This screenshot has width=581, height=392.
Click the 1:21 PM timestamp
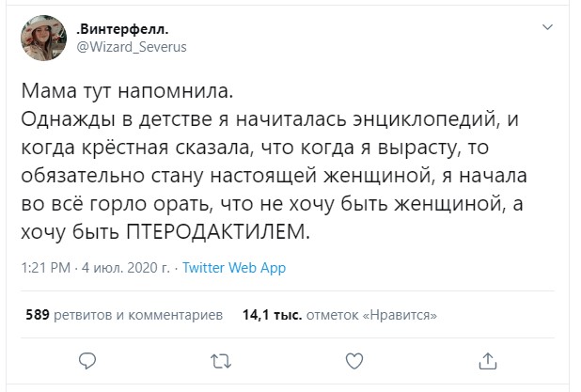tap(44, 268)
